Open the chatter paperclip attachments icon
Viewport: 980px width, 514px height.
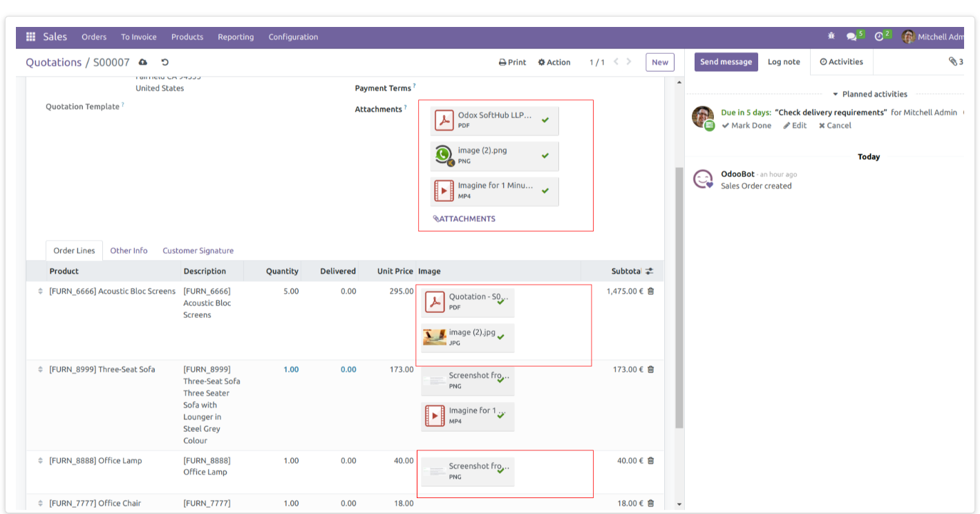[x=954, y=61]
